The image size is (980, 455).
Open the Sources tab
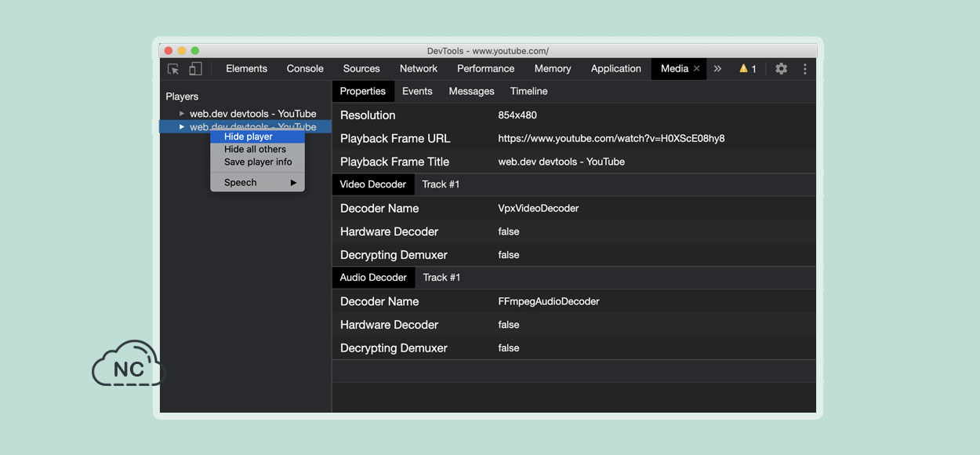pyautogui.click(x=361, y=69)
